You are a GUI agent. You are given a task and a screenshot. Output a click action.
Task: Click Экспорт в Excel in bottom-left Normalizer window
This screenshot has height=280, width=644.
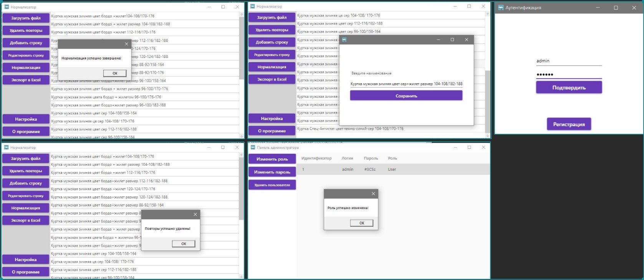point(26,221)
